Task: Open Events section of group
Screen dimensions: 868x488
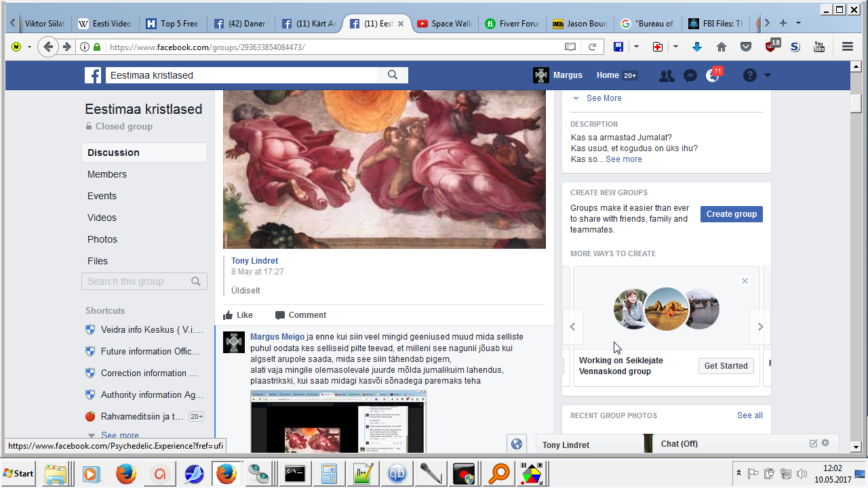Action: click(x=102, y=196)
